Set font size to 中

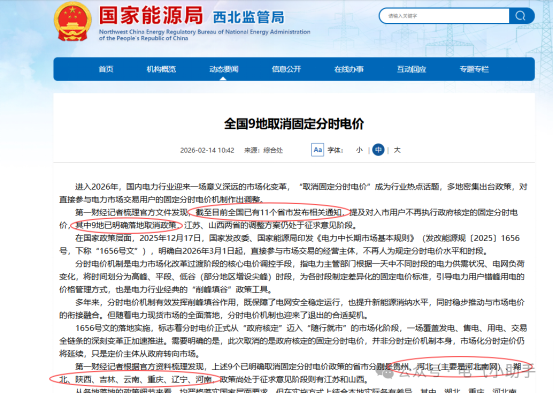click(x=378, y=150)
